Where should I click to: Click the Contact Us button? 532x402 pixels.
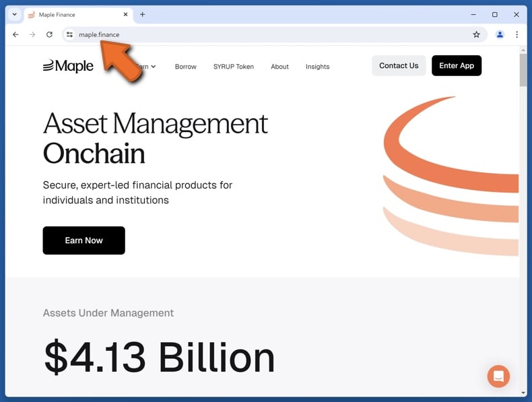pos(399,65)
